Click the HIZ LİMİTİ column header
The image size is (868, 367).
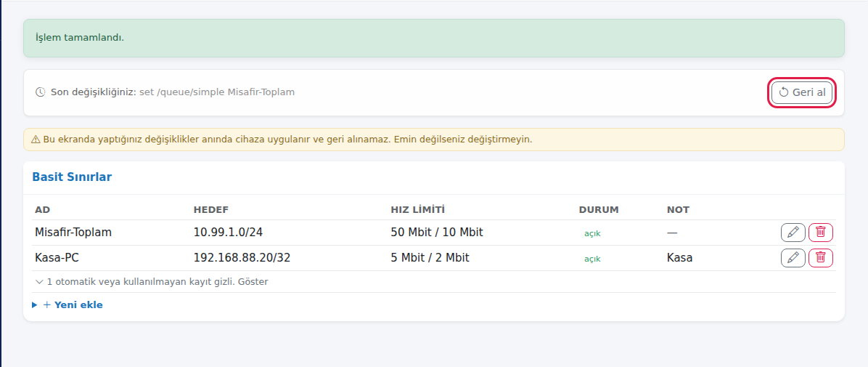pyautogui.click(x=418, y=209)
